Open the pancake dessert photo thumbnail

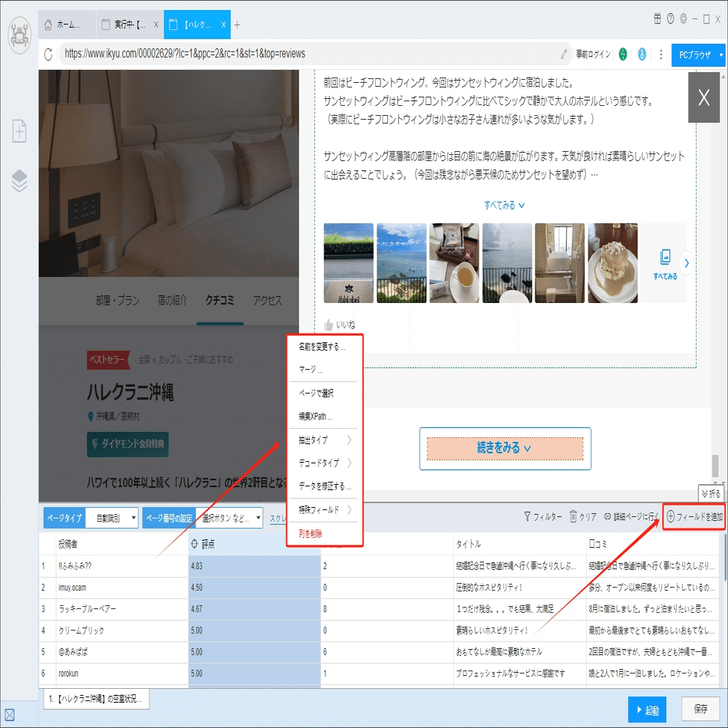coord(612,263)
